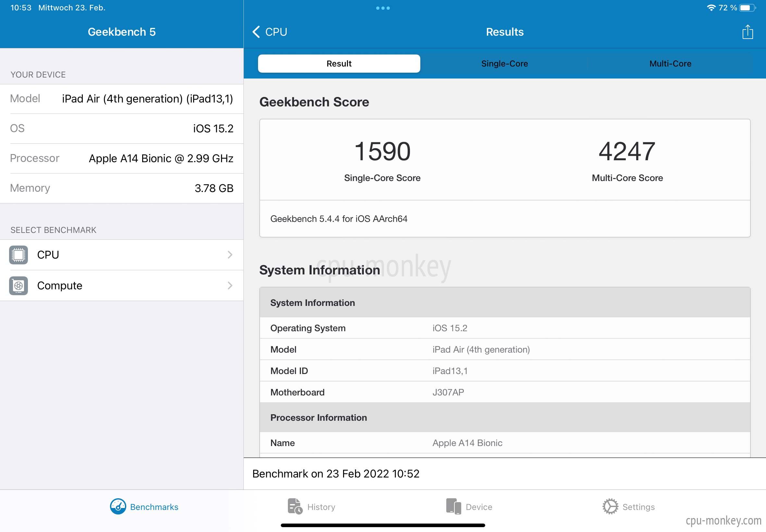
Task: Tap the clock showing 10:53
Action: point(21,8)
